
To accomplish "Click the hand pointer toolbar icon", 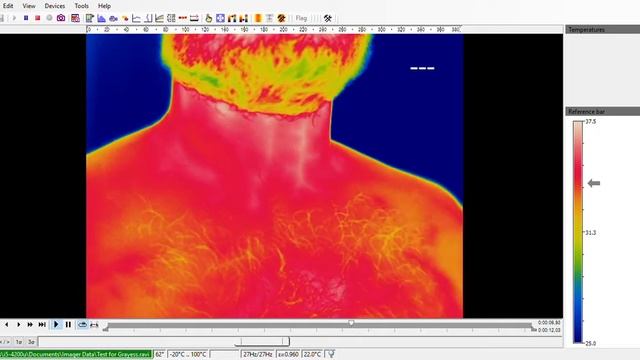I will pos(209,18).
